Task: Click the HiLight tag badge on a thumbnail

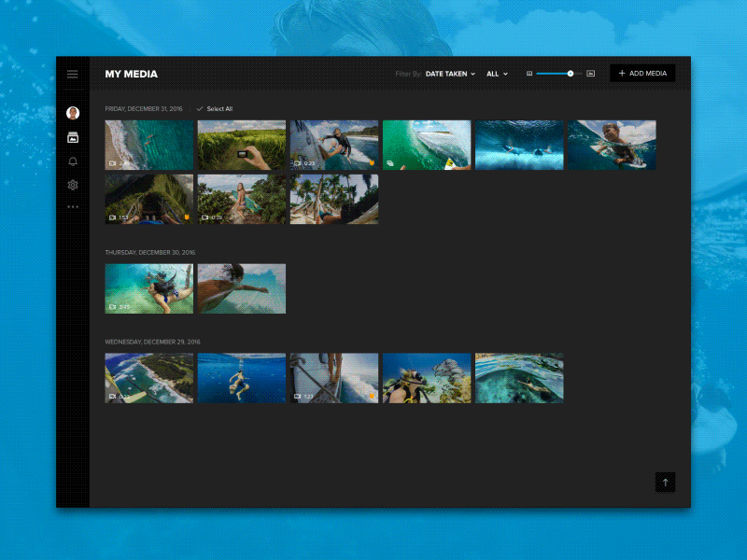Action: tap(372, 161)
